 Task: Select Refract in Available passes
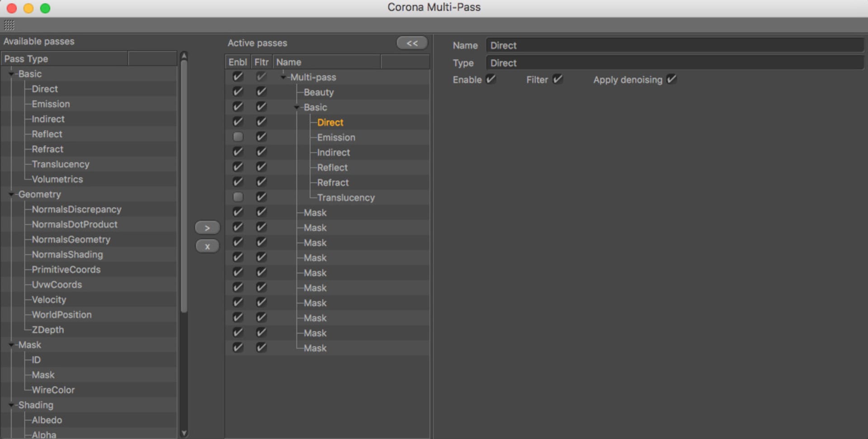point(47,149)
